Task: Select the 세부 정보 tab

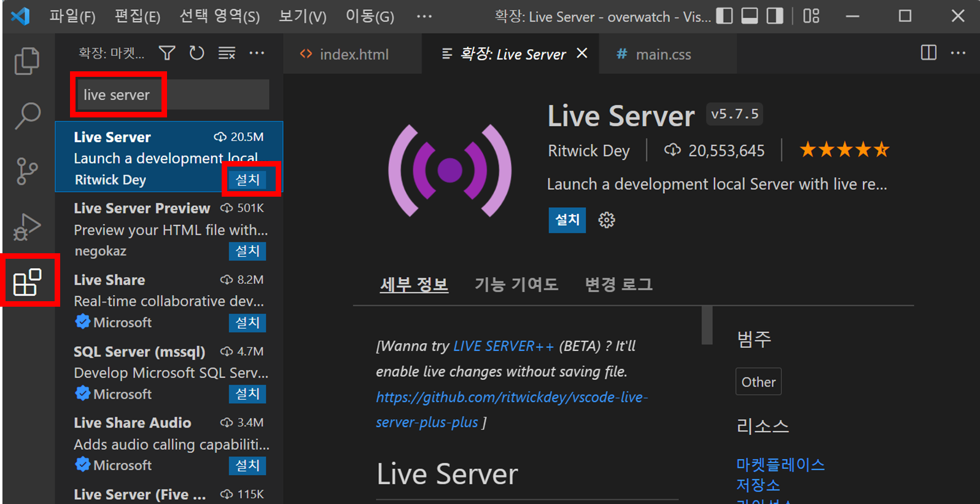Action: (x=414, y=285)
